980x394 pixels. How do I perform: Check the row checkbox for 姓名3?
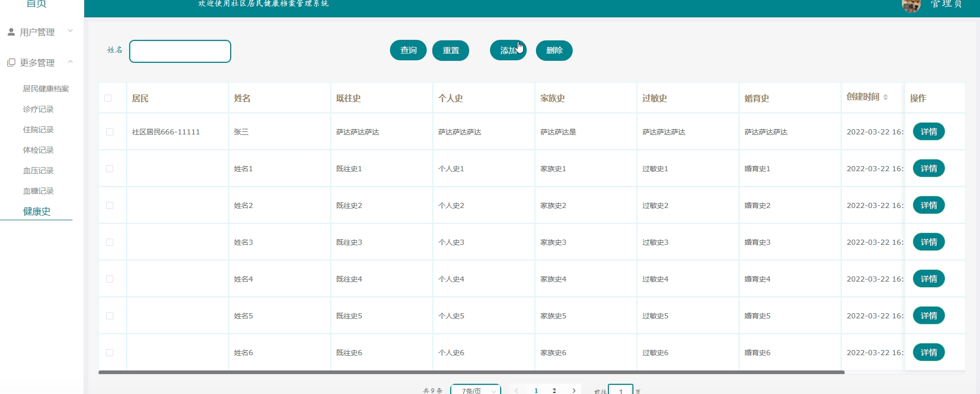click(x=110, y=242)
